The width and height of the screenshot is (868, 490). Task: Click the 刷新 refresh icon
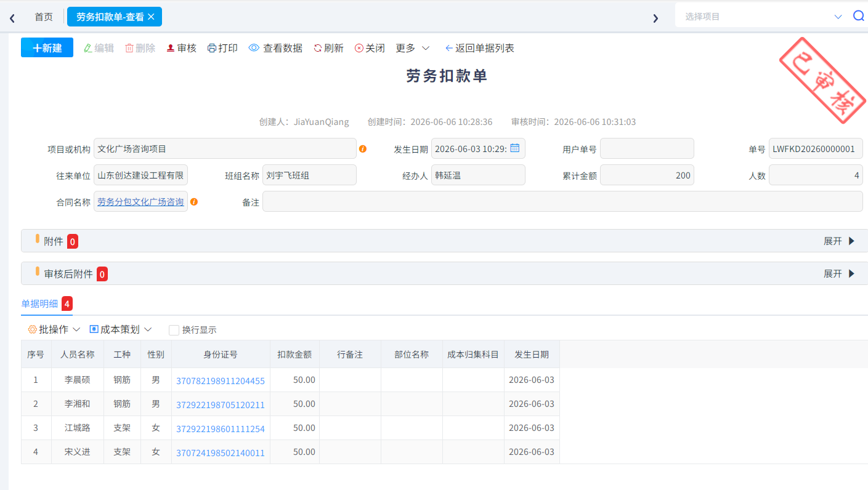pyautogui.click(x=318, y=48)
